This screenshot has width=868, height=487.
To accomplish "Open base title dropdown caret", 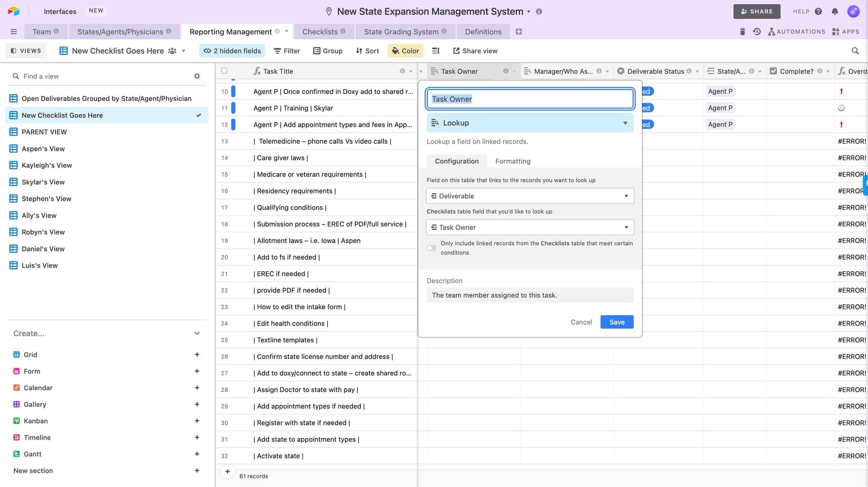I will coord(528,12).
